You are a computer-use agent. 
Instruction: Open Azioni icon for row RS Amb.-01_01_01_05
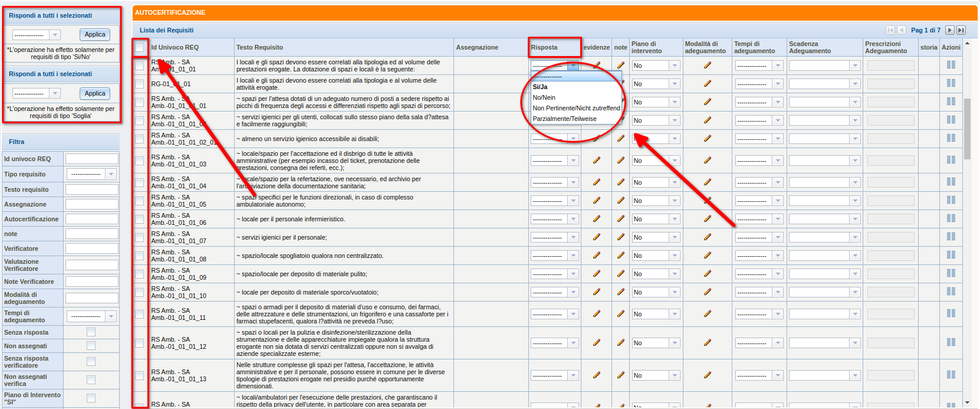951,200
